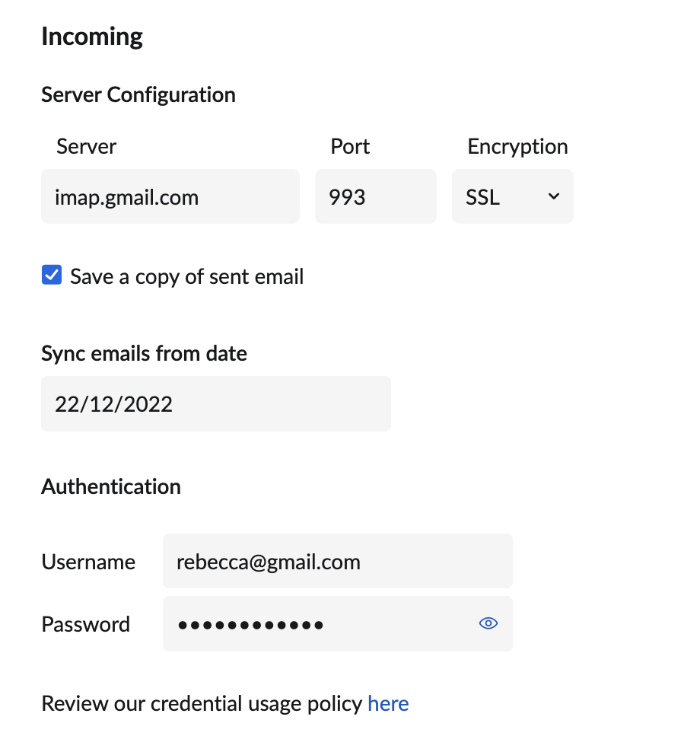Focus the Port field showing 993

point(375,197)
